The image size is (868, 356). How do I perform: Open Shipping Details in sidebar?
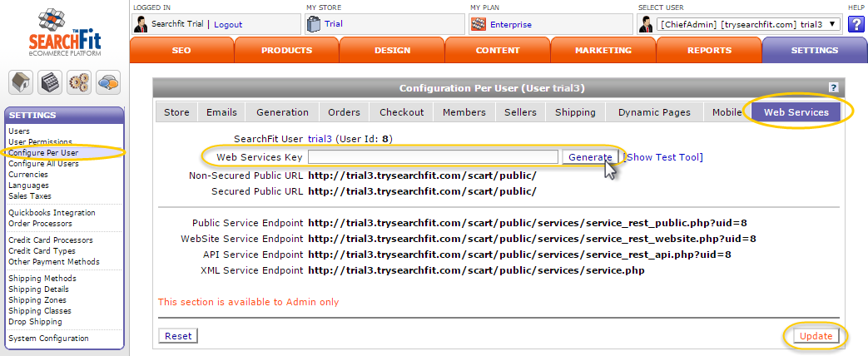(x=39, y=289)
